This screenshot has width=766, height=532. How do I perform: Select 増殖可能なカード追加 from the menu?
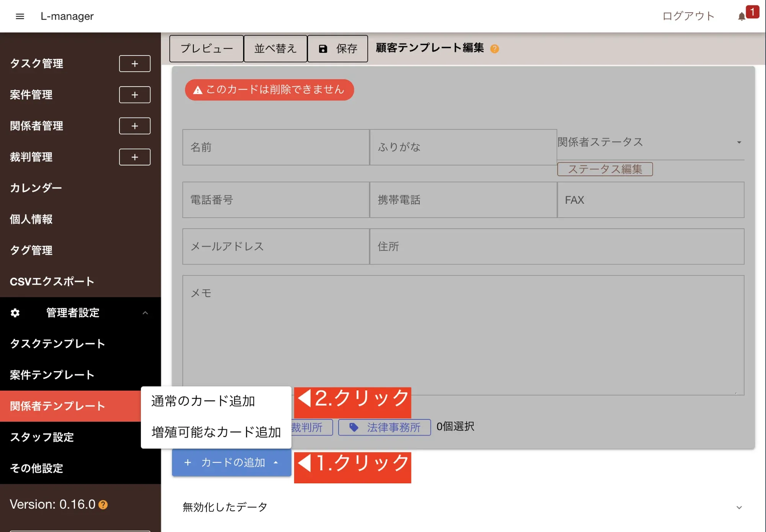pyautogui.click(x=216, y=432)
